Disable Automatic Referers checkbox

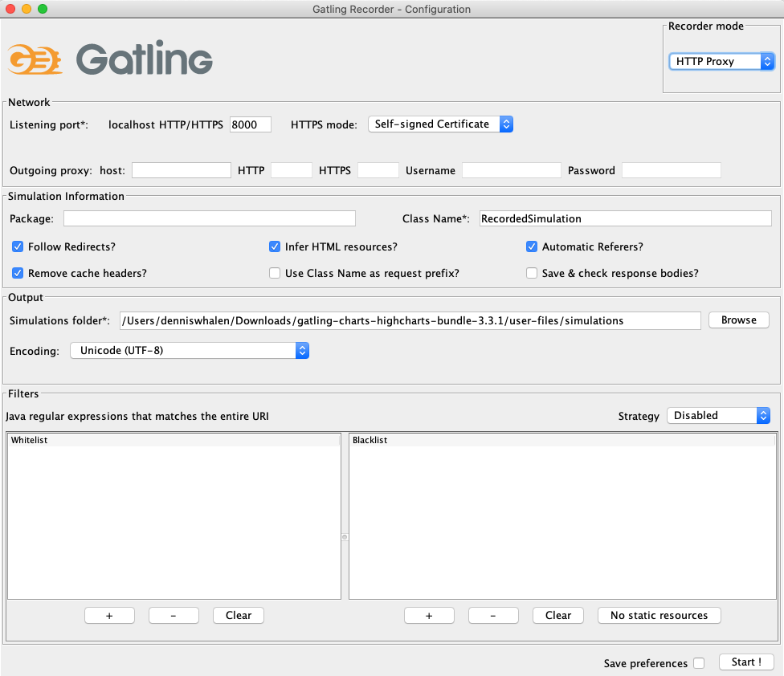(x=532, y=246)
